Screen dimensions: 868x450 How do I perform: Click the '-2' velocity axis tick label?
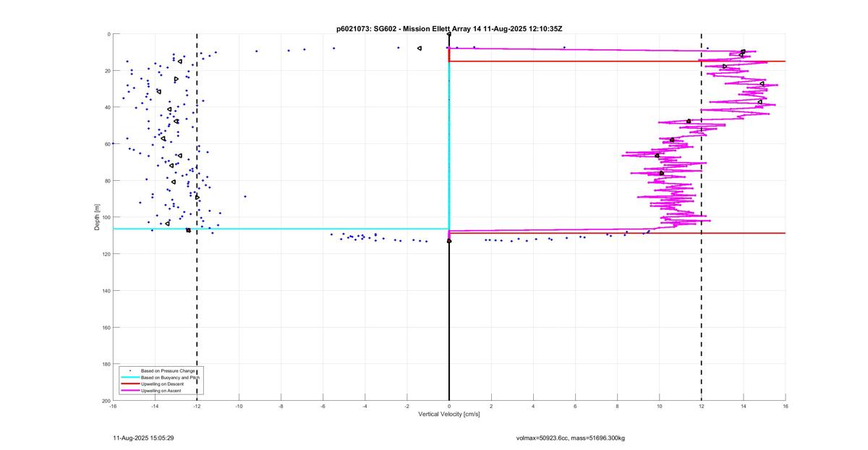pos(407,406)
